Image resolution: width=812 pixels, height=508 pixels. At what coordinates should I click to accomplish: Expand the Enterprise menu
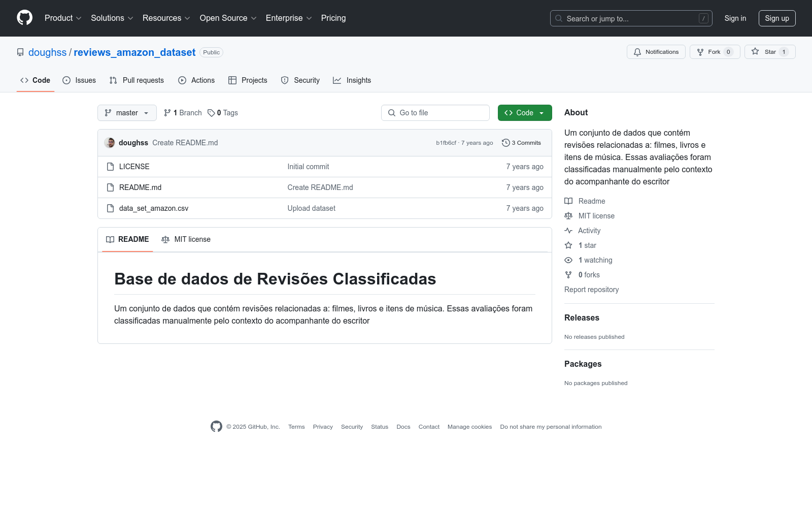pyautogui.click(x=289, y=18)
